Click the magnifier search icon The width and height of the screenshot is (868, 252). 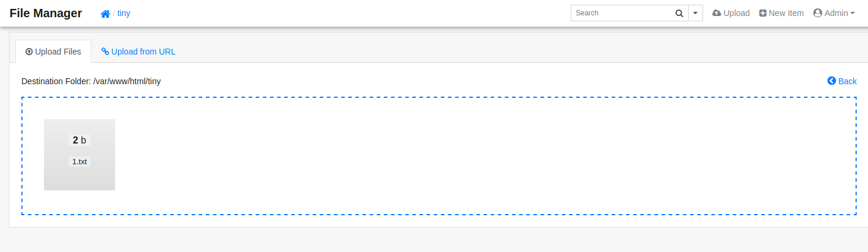[x=679, y=13]
